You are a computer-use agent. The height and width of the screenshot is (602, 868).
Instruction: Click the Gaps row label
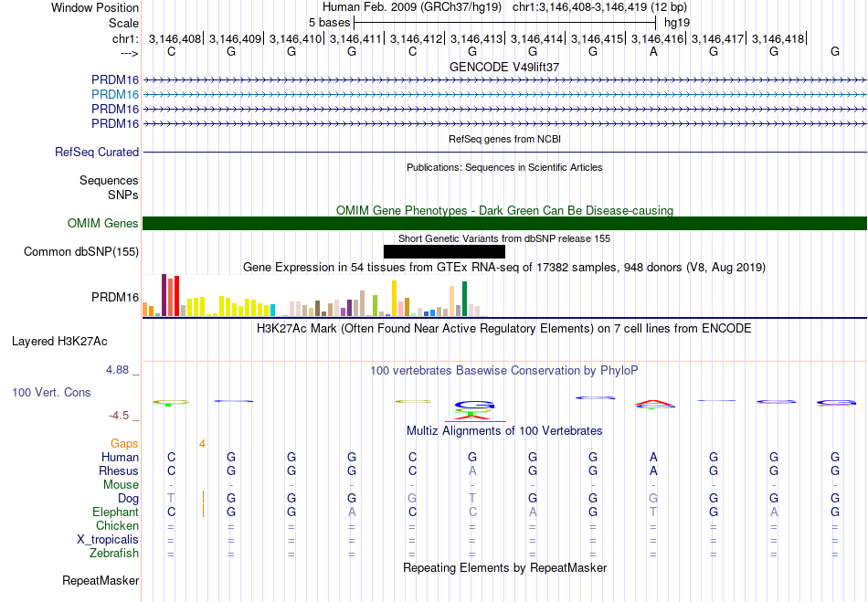[x=124, y=444]
